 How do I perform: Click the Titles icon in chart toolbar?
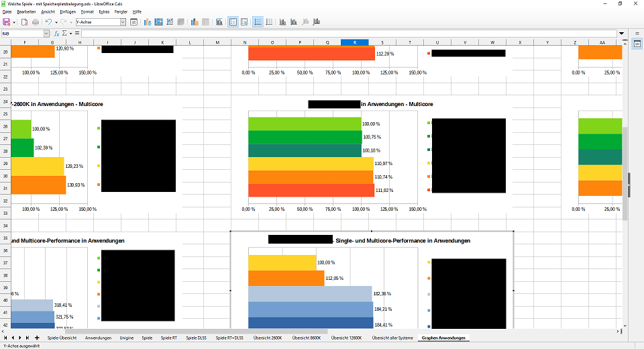click(x=219, y=22)
